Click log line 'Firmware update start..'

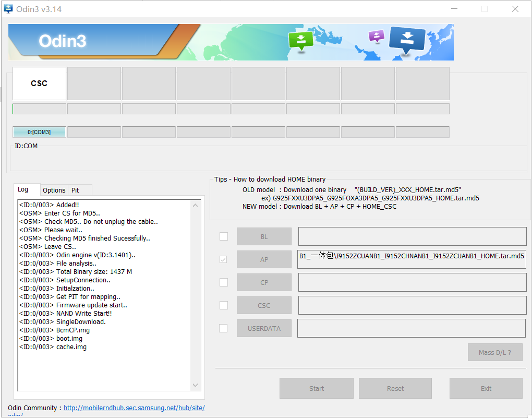point(74,305)
